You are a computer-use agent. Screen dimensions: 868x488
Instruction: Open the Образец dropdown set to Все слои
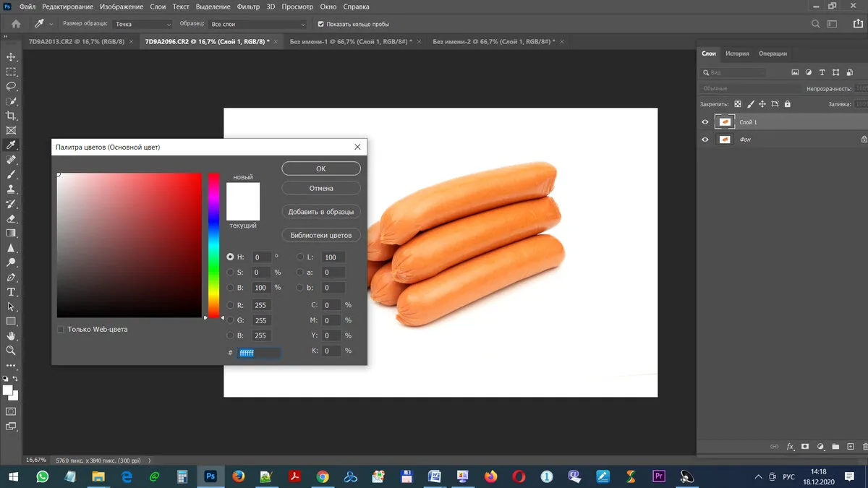258,24
